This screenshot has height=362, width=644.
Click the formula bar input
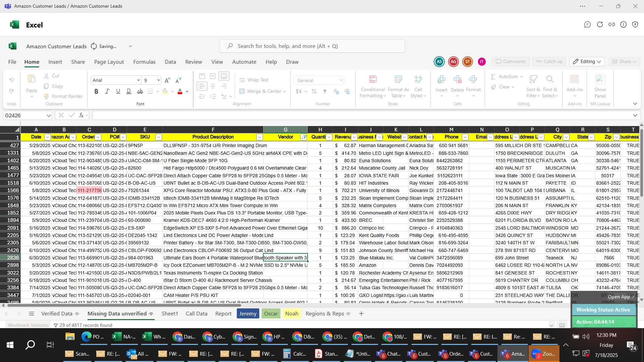362,115
